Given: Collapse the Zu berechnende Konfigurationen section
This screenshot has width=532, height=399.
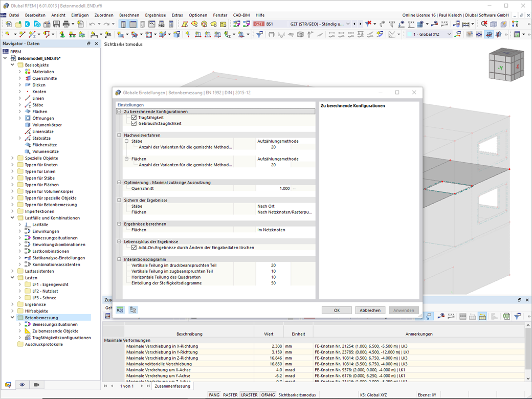Looking at the screenshot, I should (x=119, y=112).
